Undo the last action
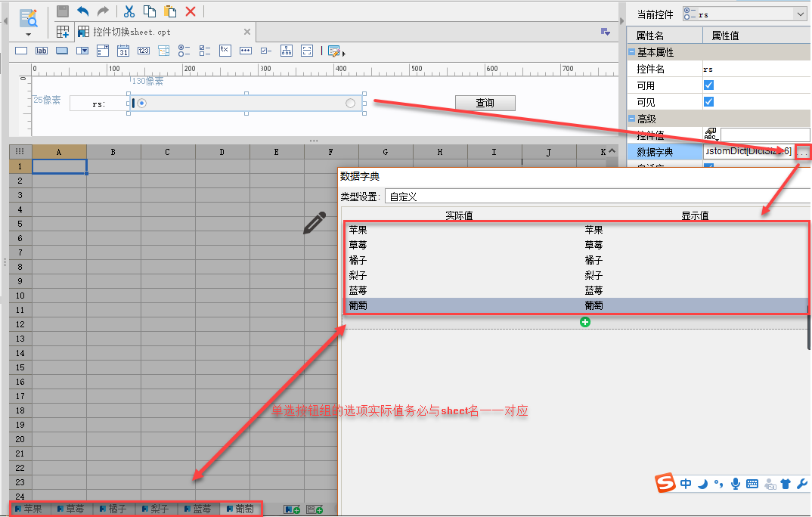The width and height of the screenshot is (812, 517). (83, 11)
